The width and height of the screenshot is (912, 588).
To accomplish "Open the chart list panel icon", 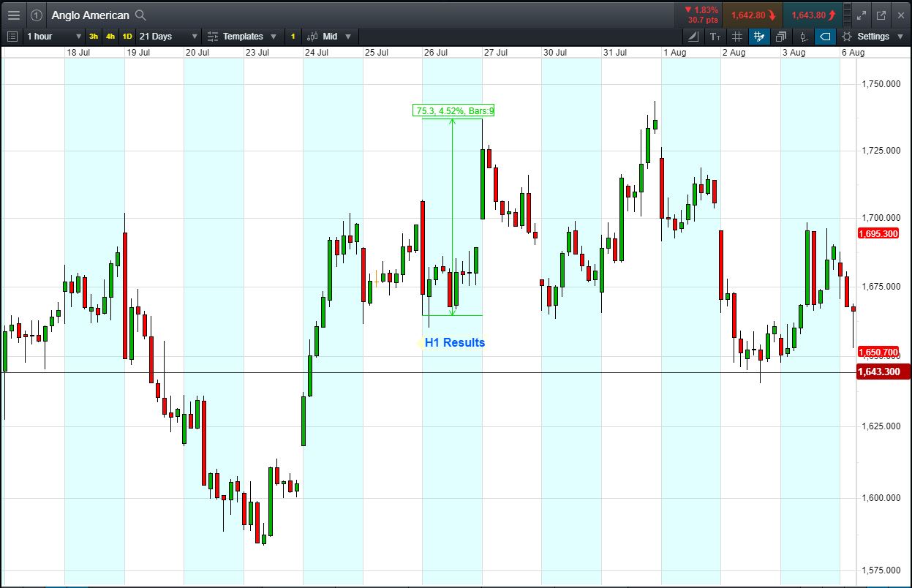I will 12,37.
